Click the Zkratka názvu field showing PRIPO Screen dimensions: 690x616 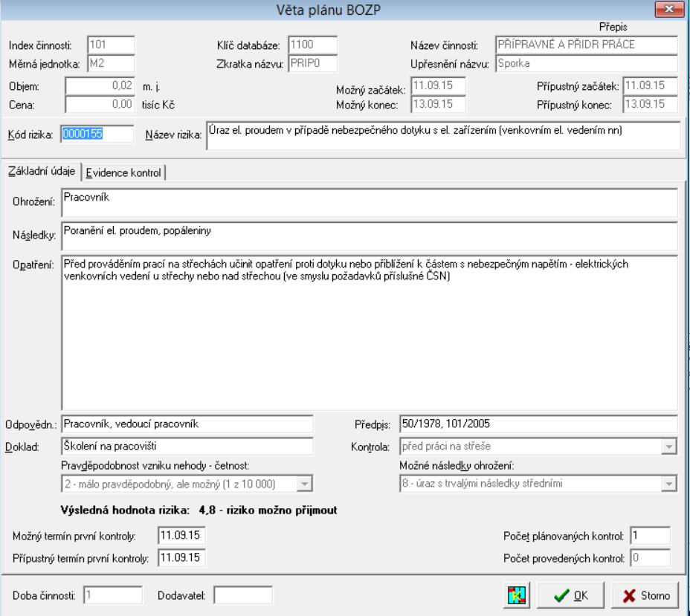[313, 63]
